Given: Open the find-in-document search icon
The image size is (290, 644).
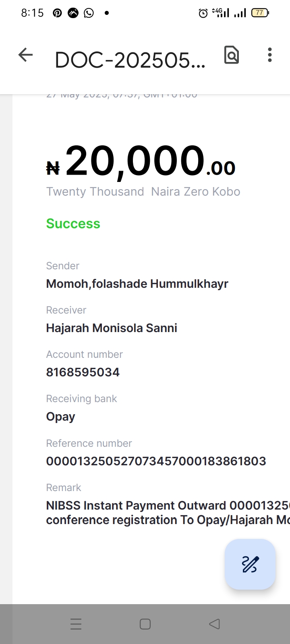Looking at the screenshot, I should pyautogui.click(x=232, y=55).
